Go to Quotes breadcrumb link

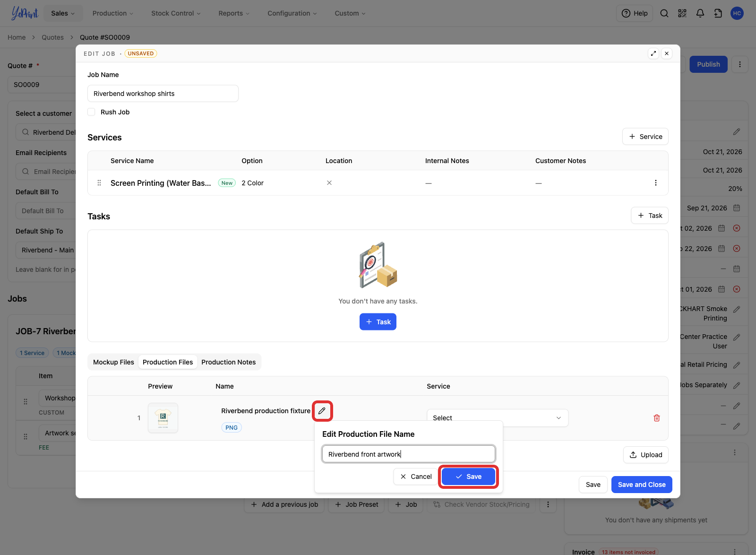(52, 37)
